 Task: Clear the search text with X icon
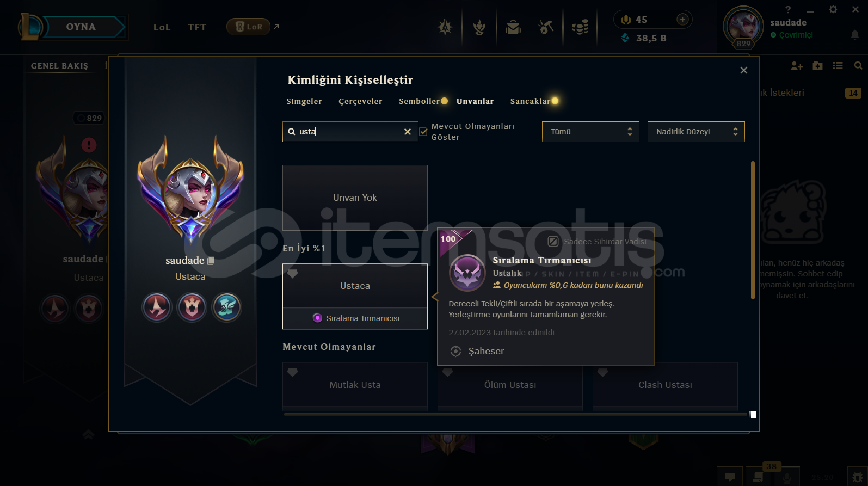407,132
